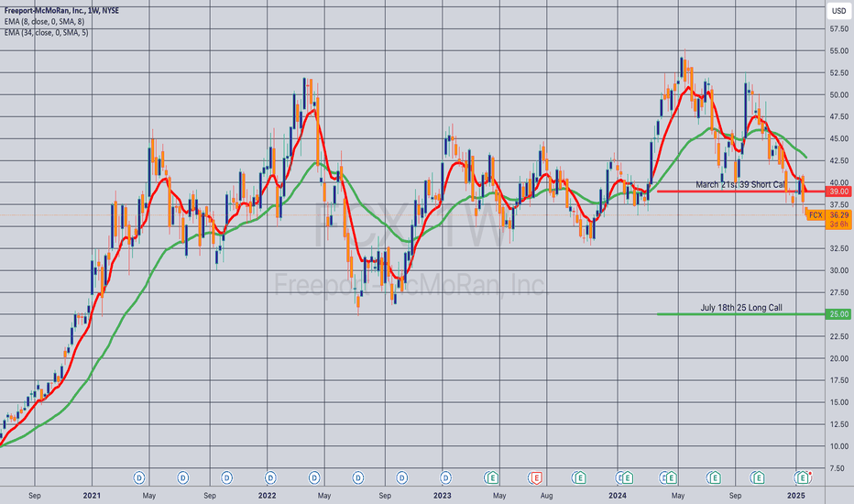Click the 57.50 price scale value
The width and height of the screenshot is (854, 504).
[838, 29]
